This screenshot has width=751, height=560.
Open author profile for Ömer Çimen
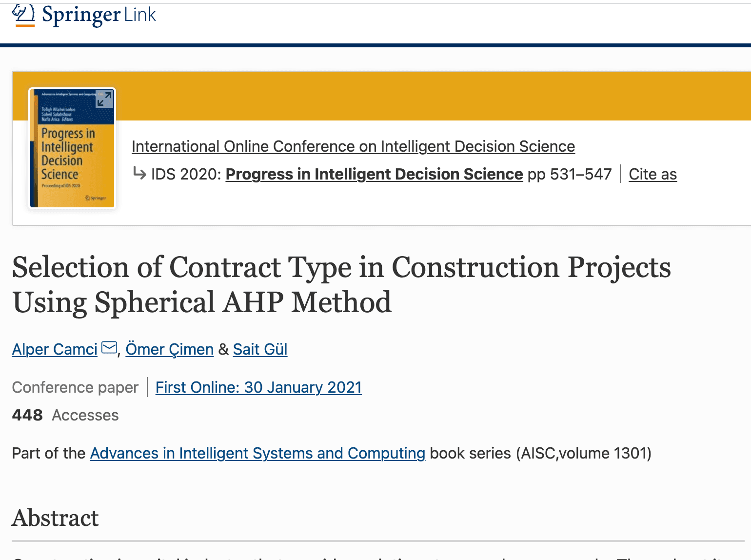[x=169, y=349]
